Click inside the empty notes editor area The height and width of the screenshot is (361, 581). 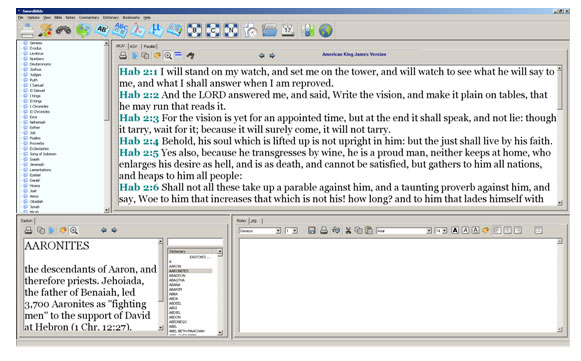(398, 285)
